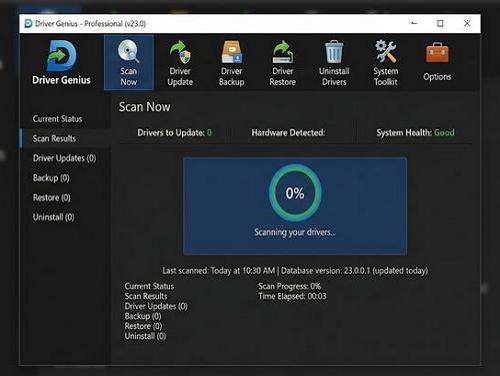Close the Driver Genius window
Screen dimensions: 500x376
point(467,23)
